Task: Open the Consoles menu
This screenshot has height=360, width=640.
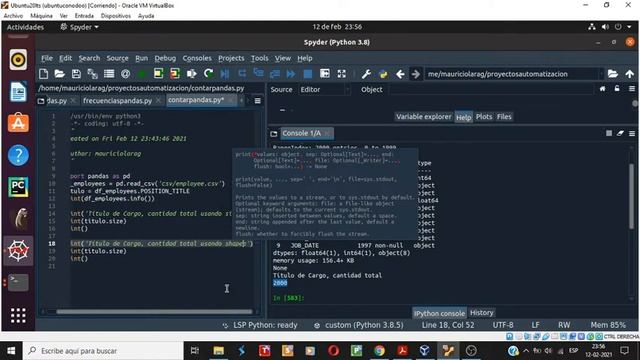Action: 197,58
